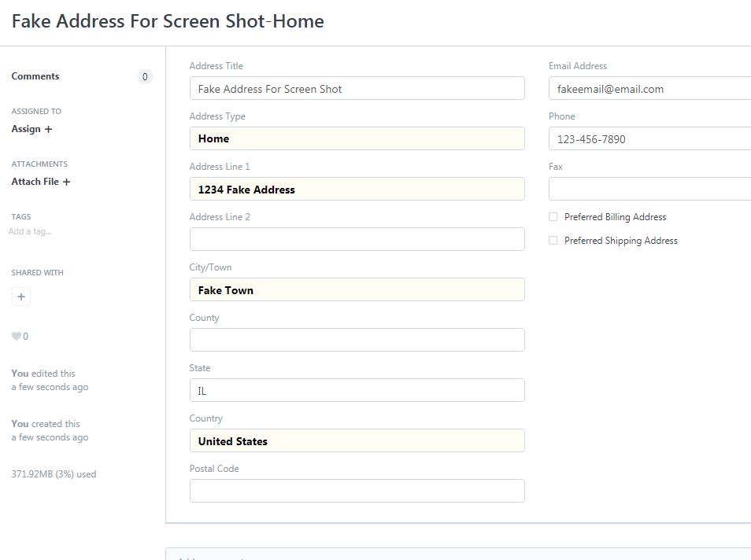
Task: Enable the Preferred Billing Address checkbox
Action: tap(553, 216)
